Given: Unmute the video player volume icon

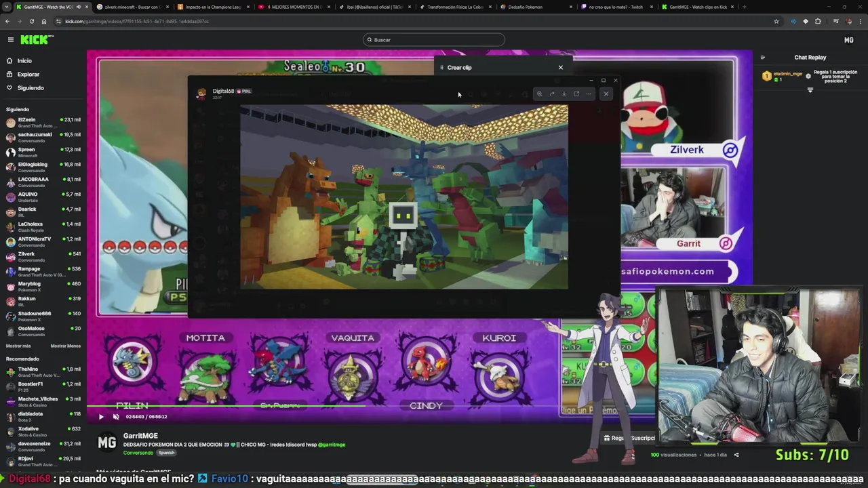Looking at the screenshot, I should [116, 417].
